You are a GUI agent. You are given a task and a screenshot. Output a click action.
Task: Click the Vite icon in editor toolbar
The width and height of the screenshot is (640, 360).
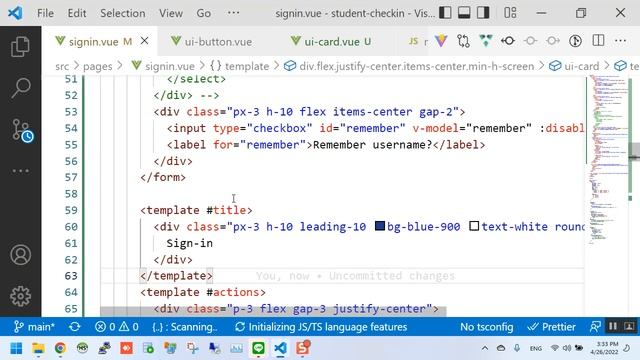tap(441, 41)
